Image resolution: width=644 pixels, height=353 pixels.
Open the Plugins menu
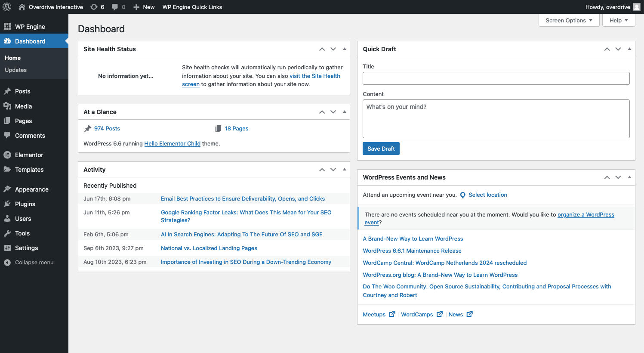pos(34,204)
